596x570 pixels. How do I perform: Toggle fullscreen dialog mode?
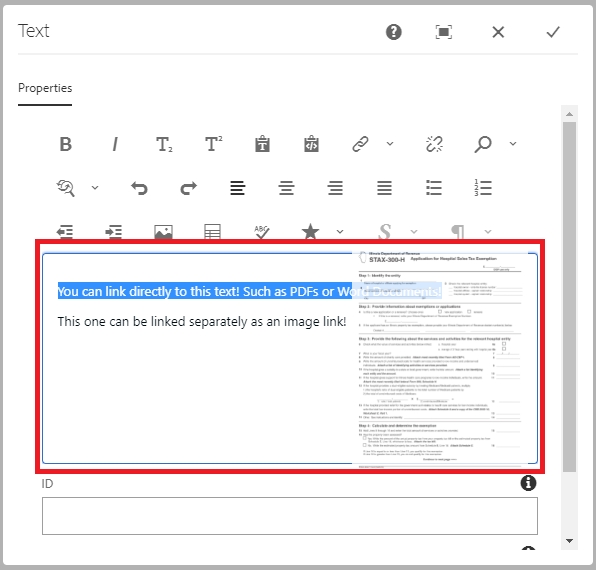pos(444,32)
